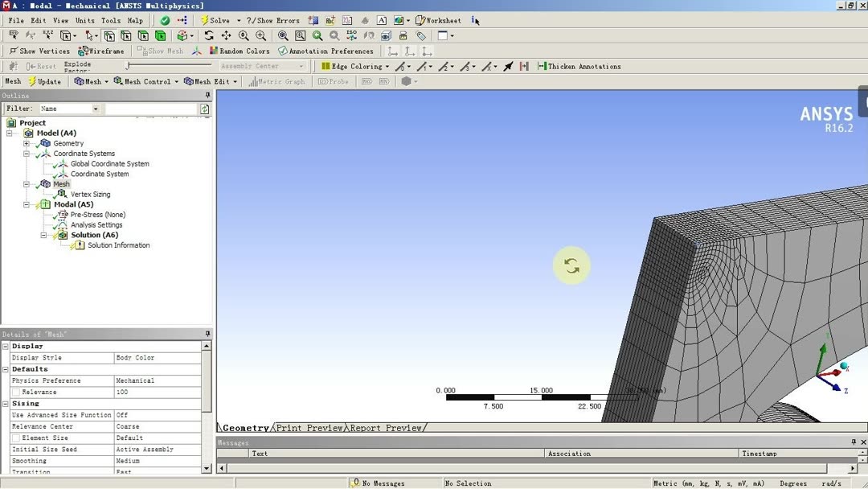Click the Explode Factor slider
Image resolution: width=868 pixels, height=489 pixels.
click(x=129, y=64)
